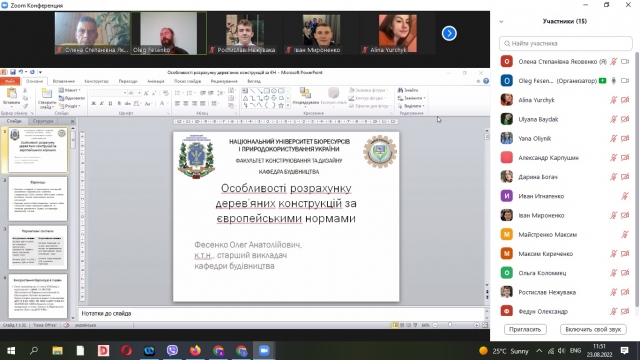Click zoom out minus on status bar

(x=435, y=325)
